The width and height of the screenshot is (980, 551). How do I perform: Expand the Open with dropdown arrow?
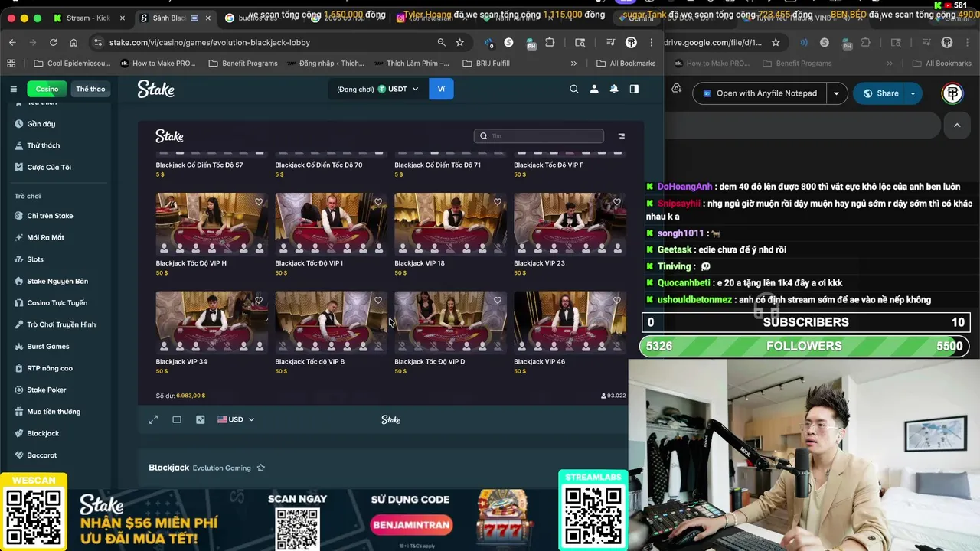[x=836, y=93]
